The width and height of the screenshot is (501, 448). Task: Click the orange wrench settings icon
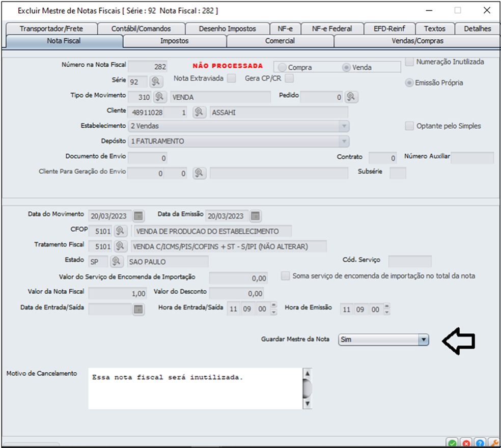(x=493, y=442)
